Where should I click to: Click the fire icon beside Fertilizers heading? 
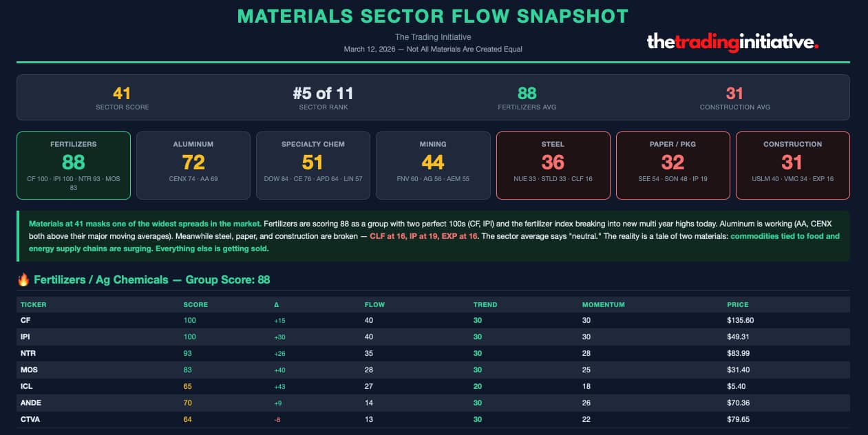pos(23,279)
